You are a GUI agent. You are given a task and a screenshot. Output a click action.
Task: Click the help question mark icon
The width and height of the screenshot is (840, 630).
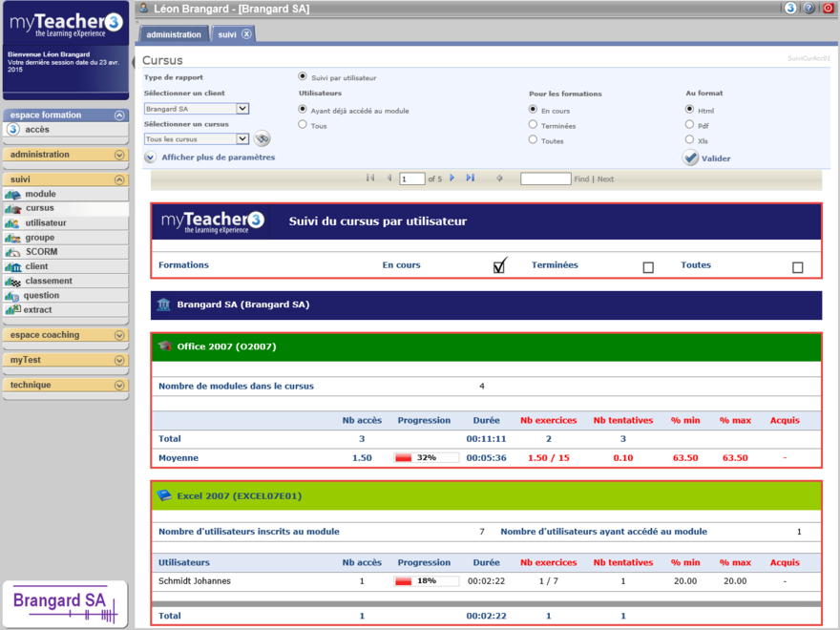tap(808, 8)
